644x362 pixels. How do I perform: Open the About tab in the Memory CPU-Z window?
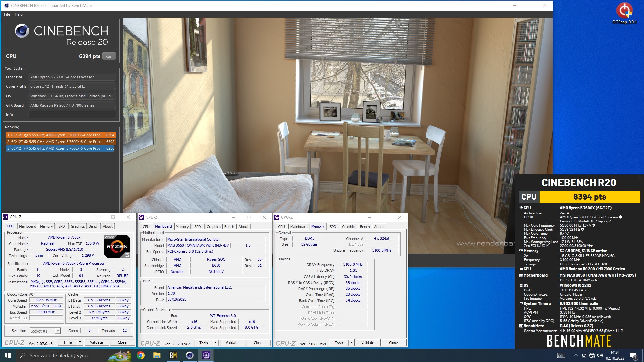pyautogui.click(x=379, y=227)
